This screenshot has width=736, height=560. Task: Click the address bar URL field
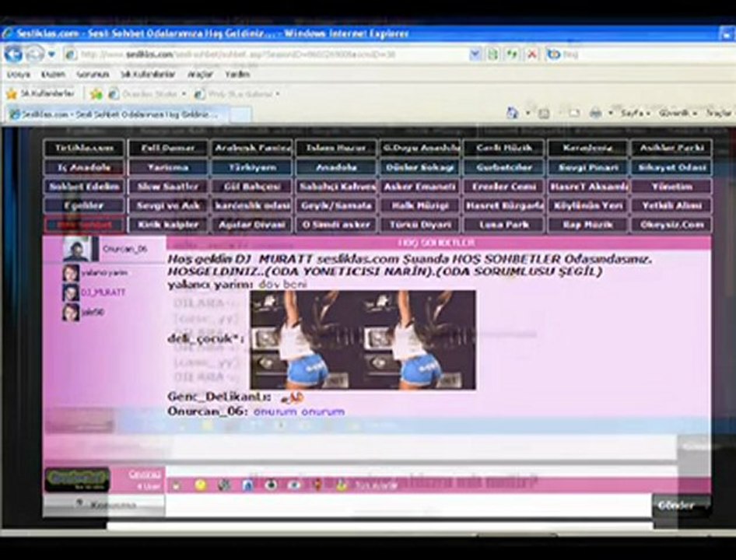click(x=266, y=54)
